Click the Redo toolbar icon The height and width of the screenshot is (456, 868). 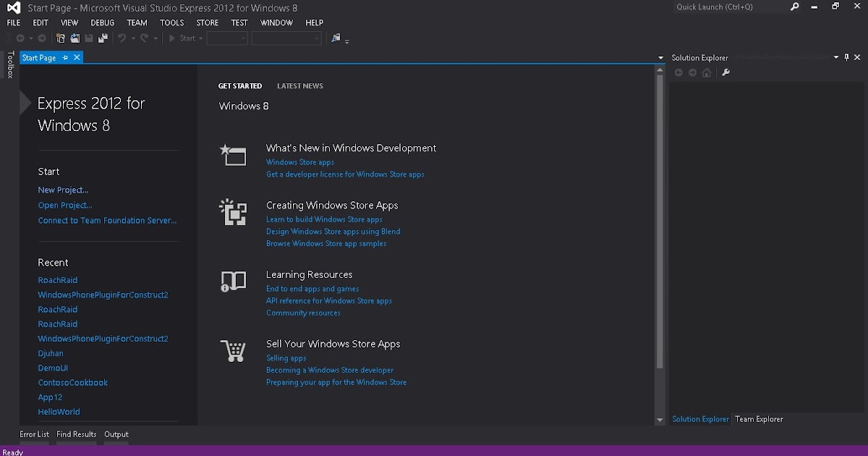coord(144,38)
